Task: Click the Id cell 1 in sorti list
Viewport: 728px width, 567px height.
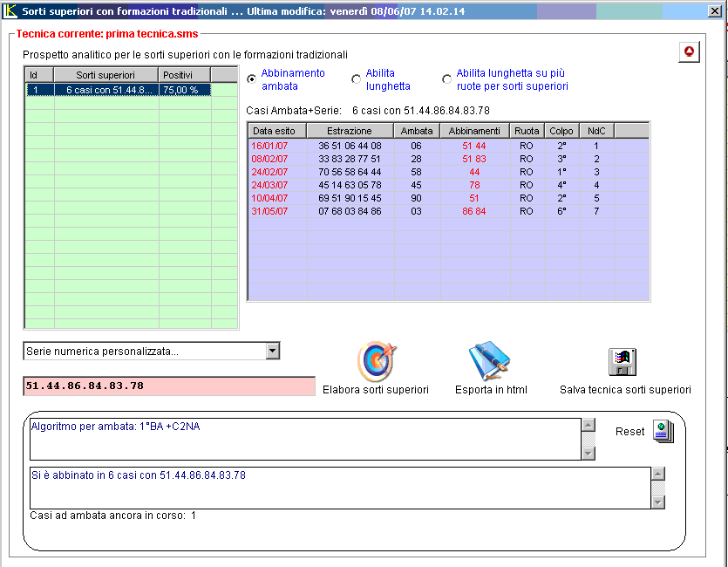Action: [x=40, y=90]
